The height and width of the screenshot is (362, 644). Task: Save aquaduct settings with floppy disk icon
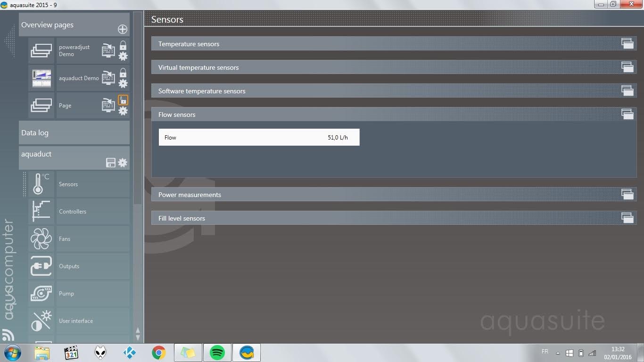(x=111, y=163)
